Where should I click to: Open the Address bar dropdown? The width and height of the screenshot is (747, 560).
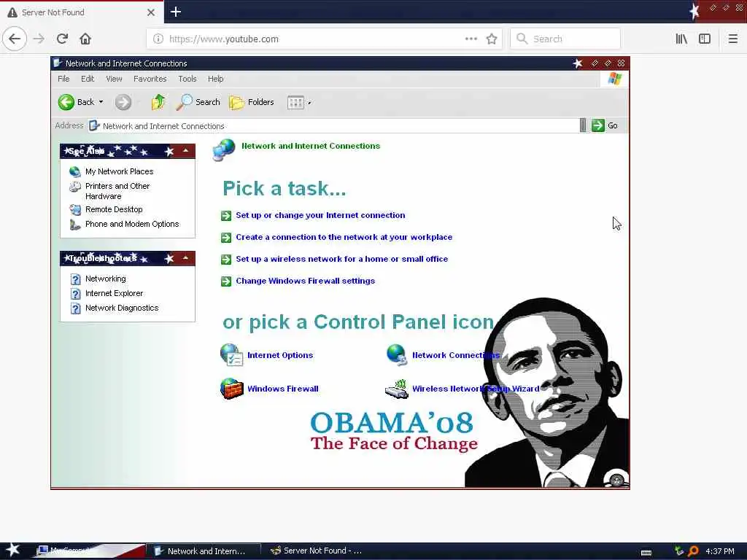[583, 125]
